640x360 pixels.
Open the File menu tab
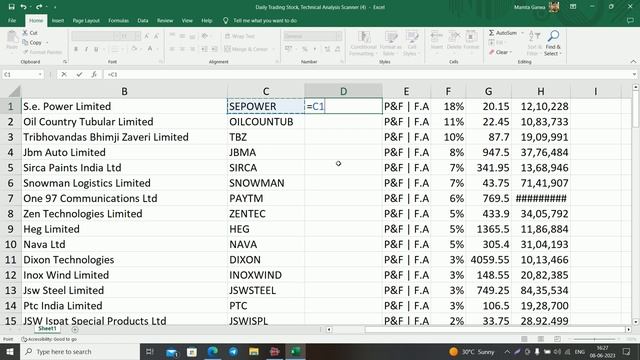[12, 20]
